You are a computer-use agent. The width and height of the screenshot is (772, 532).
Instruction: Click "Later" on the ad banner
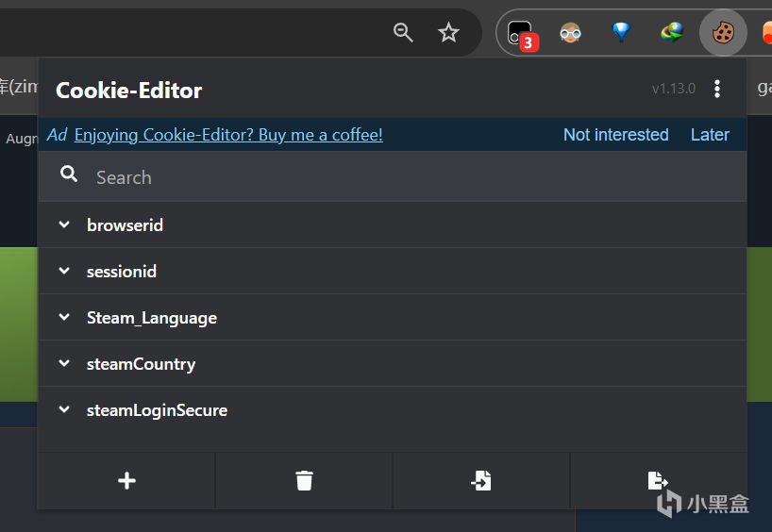[x=710, y=135]
